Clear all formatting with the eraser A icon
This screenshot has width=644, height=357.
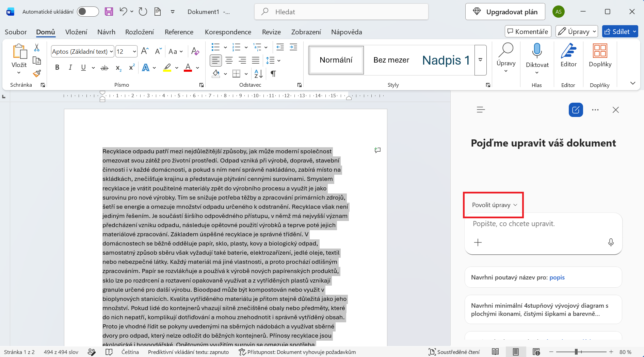coord(195,51)
